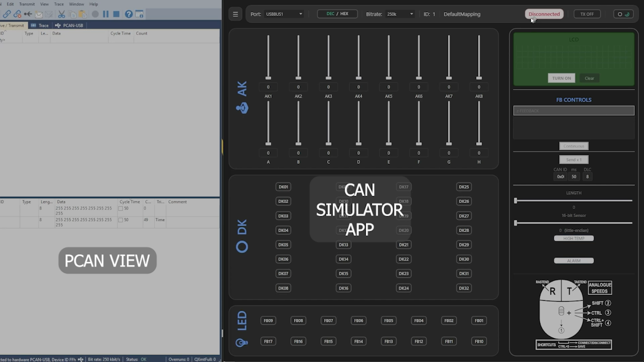
Task: Switch to the PCAN-USB tab
Action: click(69, 25)
